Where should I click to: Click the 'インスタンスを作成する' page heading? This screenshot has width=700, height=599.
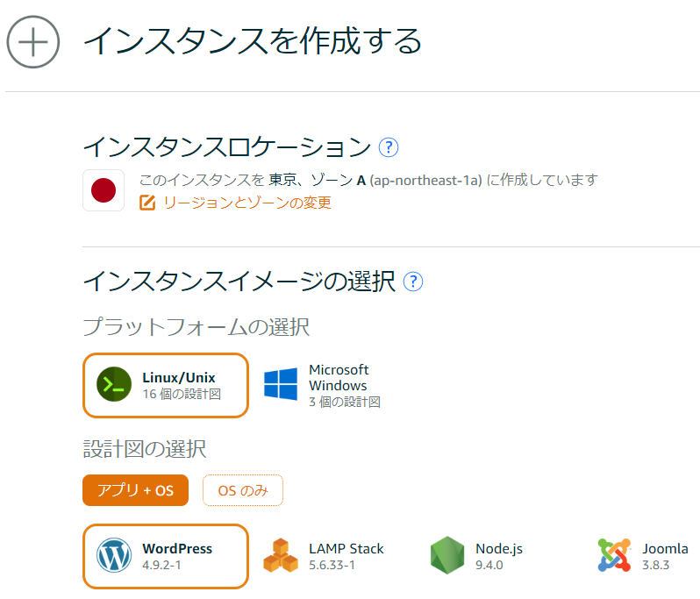tap(254, 41)
